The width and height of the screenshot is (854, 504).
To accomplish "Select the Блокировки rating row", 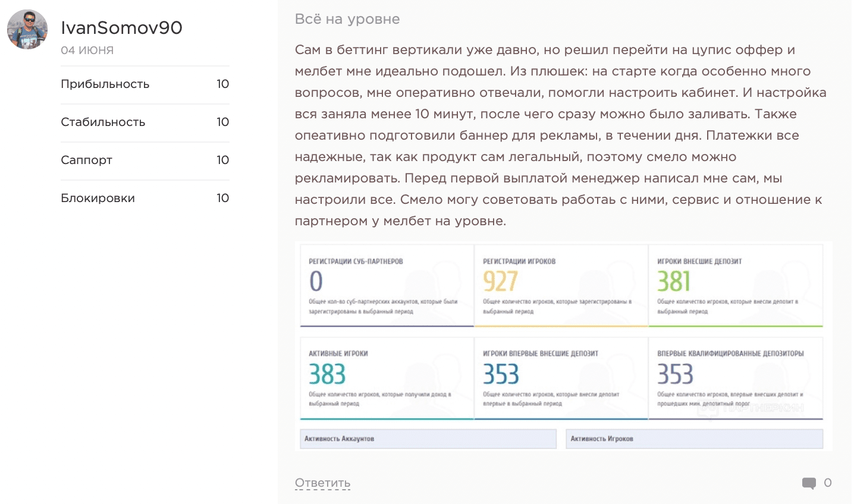I will point(145,199).
